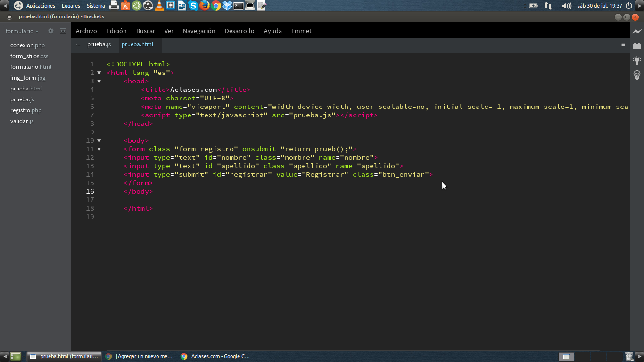Open the sidebar settings gear icon
This screenshot has height=362, width=644.
pos(50,31)
